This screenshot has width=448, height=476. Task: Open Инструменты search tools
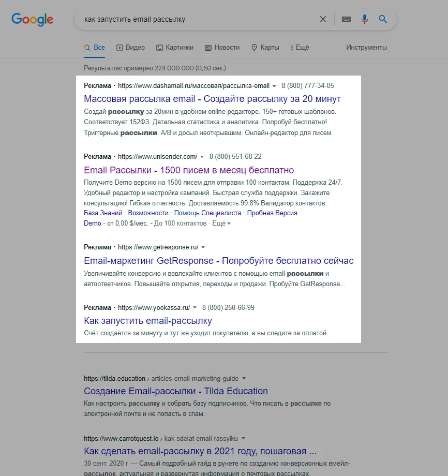pos(366,48)
